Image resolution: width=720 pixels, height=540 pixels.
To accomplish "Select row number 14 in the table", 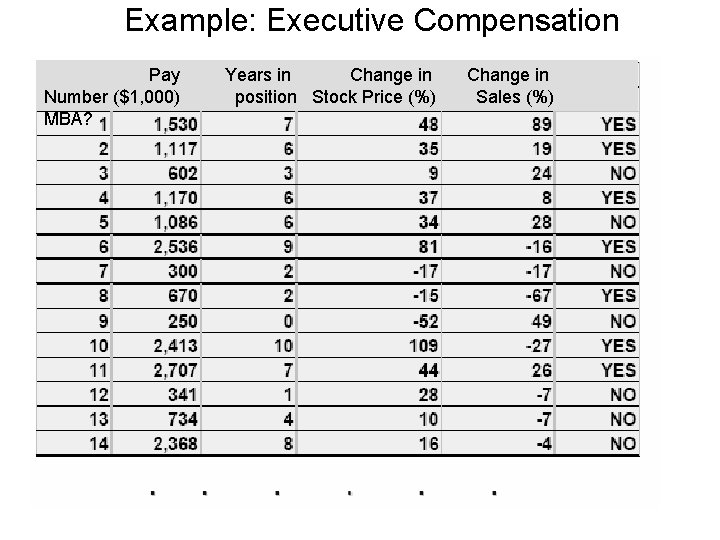I will point(97,444).
